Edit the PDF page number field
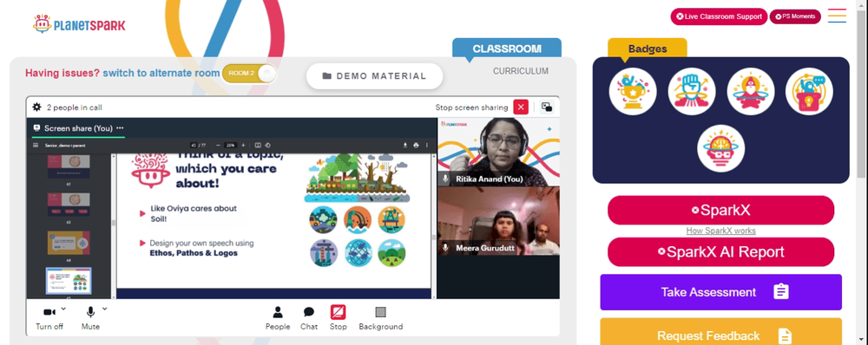 coord(194,145)
